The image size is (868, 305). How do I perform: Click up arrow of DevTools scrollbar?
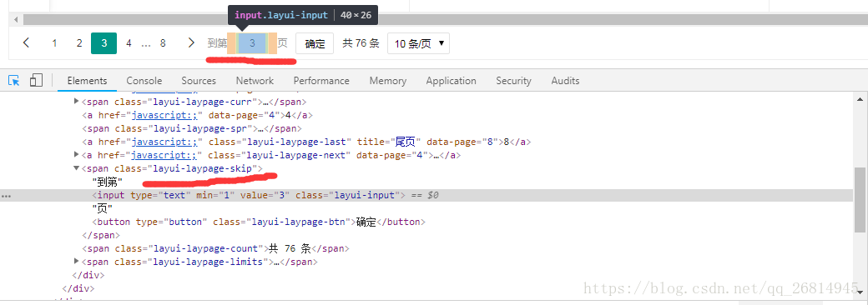860,99
